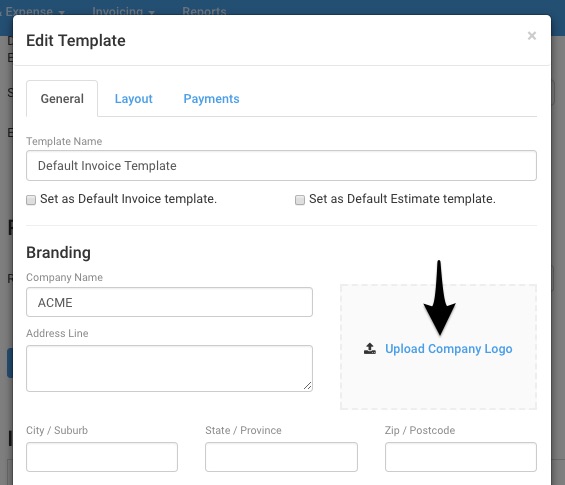Click the Edit Template dialog title
Viewport: 565px width, 485px height.
click(x=76, y=40)
